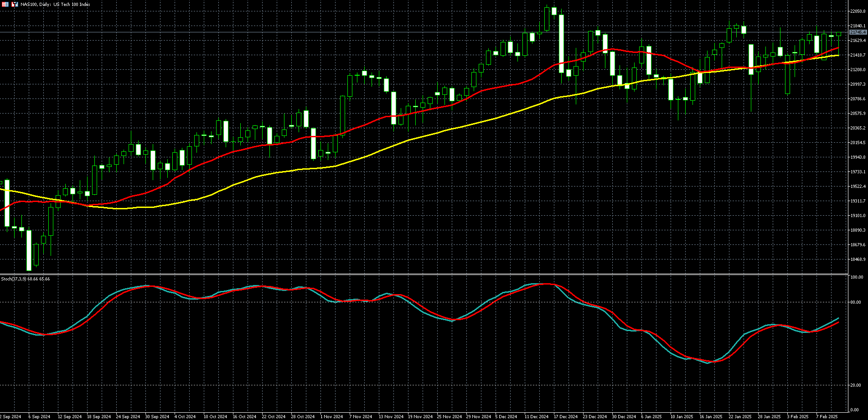868x420 pixels.
Task: Open the Depth of Market icon
Action: (x=15, y=4)
